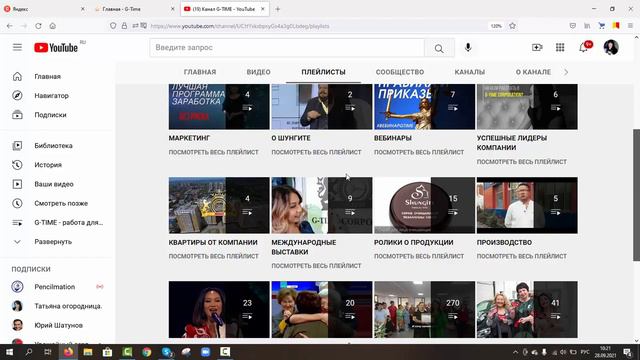Screen dimensions: 640x360
Task: Switch to the ВИДЕО channel tab
Action: coord(258,72)
